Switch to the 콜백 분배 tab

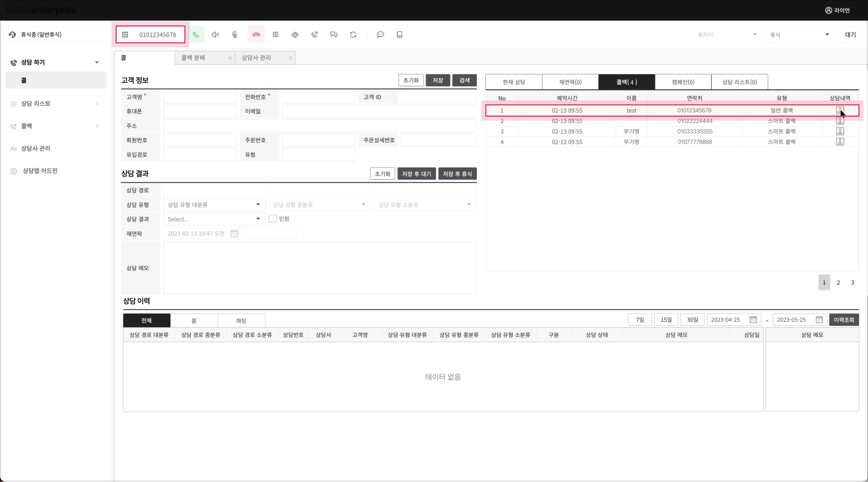[x=193, y=58]
